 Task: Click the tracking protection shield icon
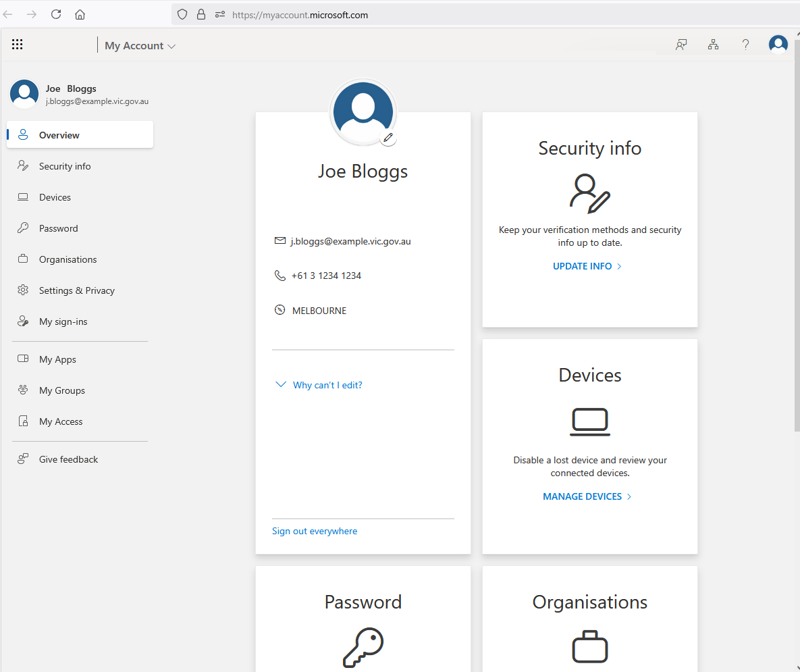click(x=182, y=14)
